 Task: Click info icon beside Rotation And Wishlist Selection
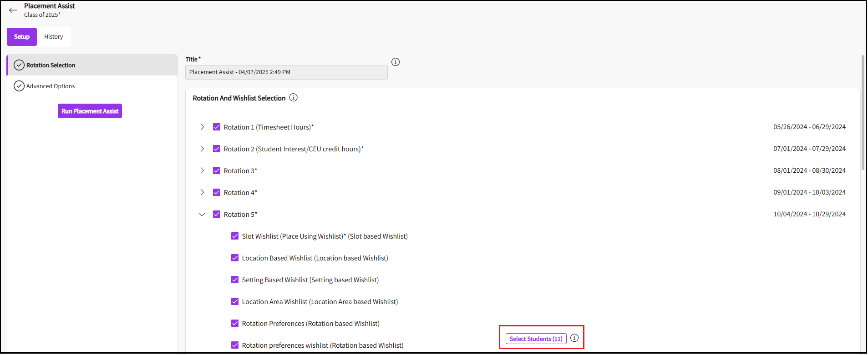(x=293, y=98)
